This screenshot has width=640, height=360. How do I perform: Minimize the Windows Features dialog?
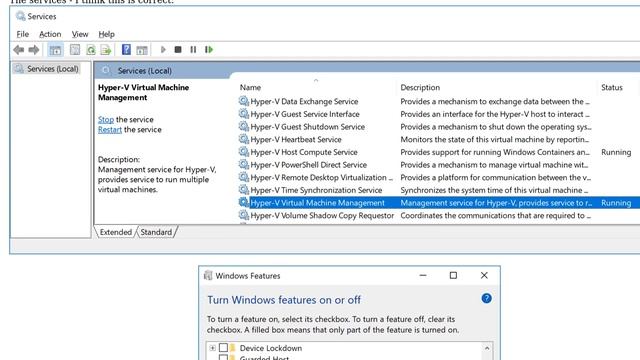click(x=423, y=276)
